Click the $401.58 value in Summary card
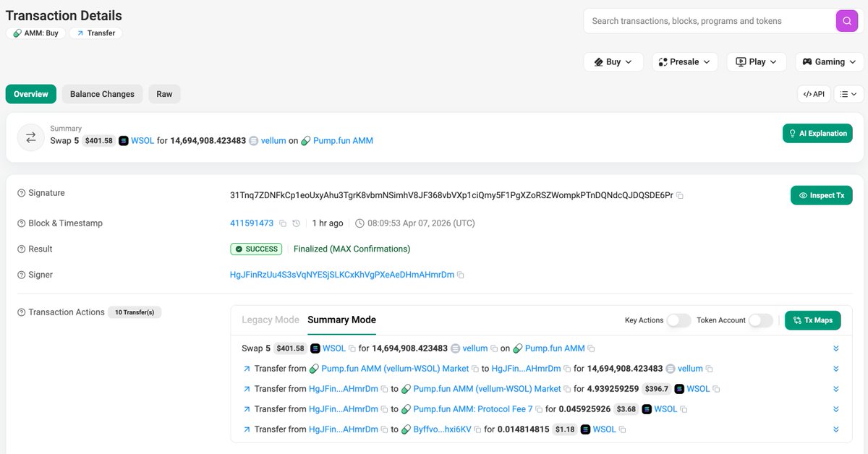 point(99,141)
